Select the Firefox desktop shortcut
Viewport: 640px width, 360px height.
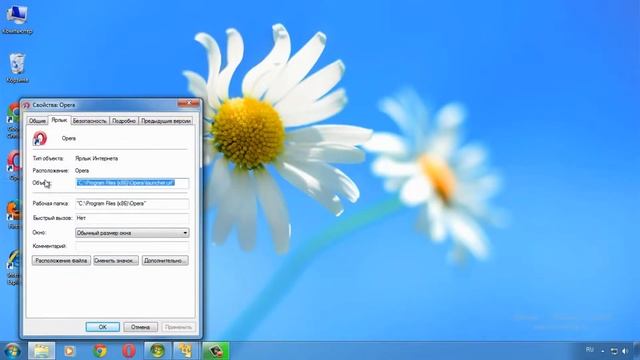pyautogui.click(x=13, y=214)
